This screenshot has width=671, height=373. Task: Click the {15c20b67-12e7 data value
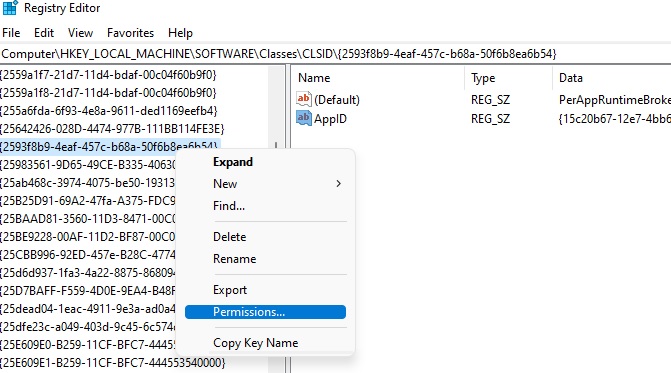(x=615, y=118)
